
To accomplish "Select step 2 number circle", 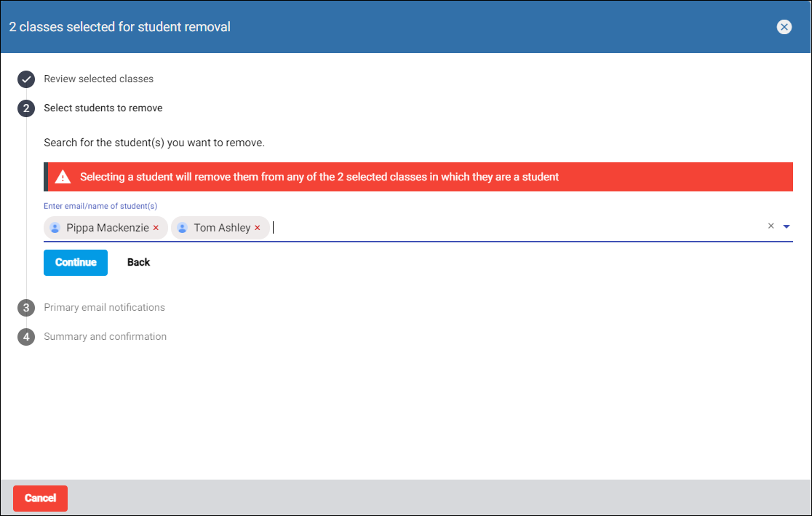I will click(x=26, y=108).
